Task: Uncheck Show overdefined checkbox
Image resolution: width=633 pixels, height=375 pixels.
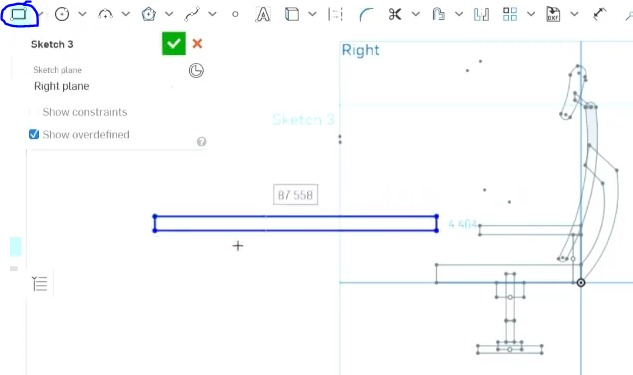Action: [x=34, y=134]
